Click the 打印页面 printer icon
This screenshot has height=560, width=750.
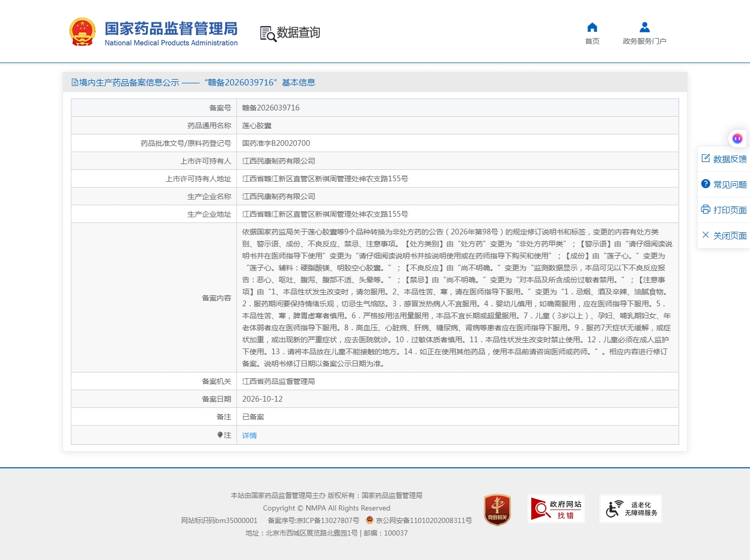(x=706, y=209)
